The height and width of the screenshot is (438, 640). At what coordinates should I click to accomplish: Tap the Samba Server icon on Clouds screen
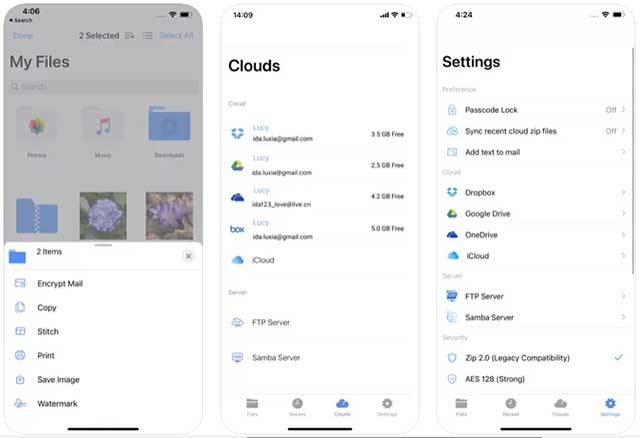coord(238,357)
